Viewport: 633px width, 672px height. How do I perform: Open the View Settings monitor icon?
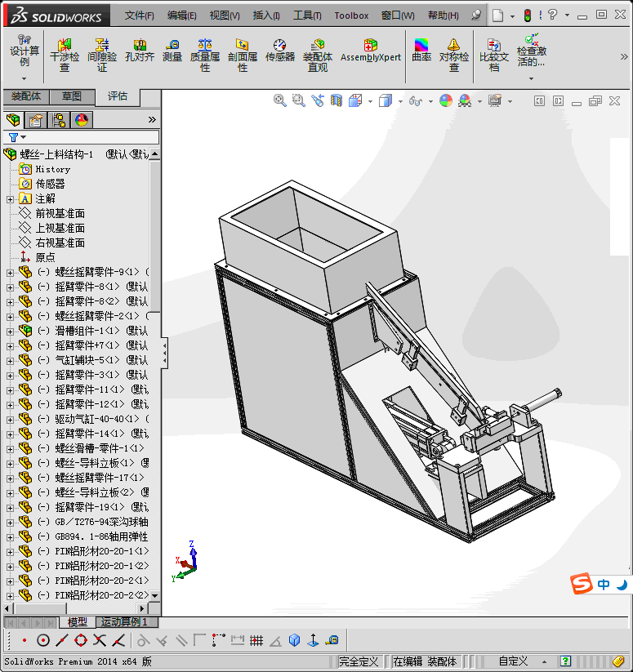coord(495,100)
